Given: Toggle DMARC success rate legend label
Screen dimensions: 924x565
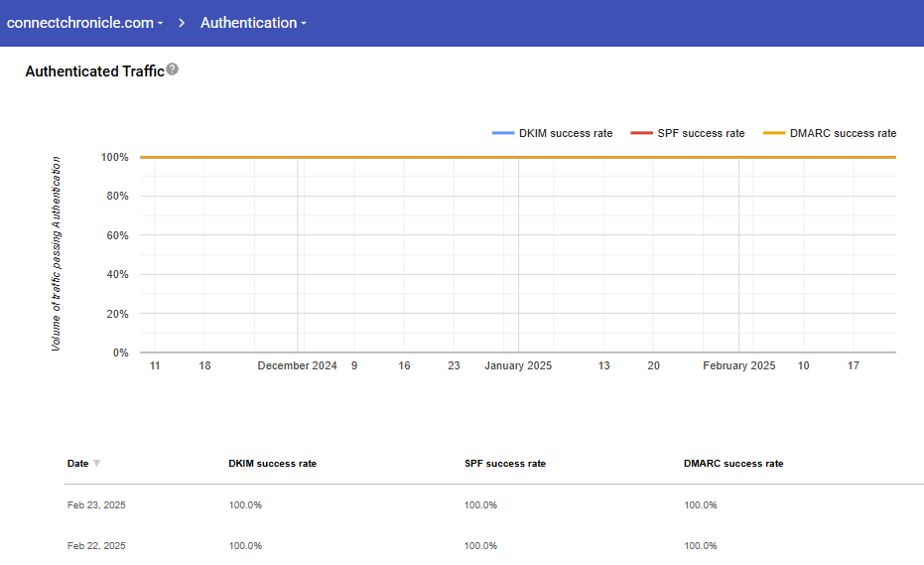Looking at the screenshot, I should (843, 133).
